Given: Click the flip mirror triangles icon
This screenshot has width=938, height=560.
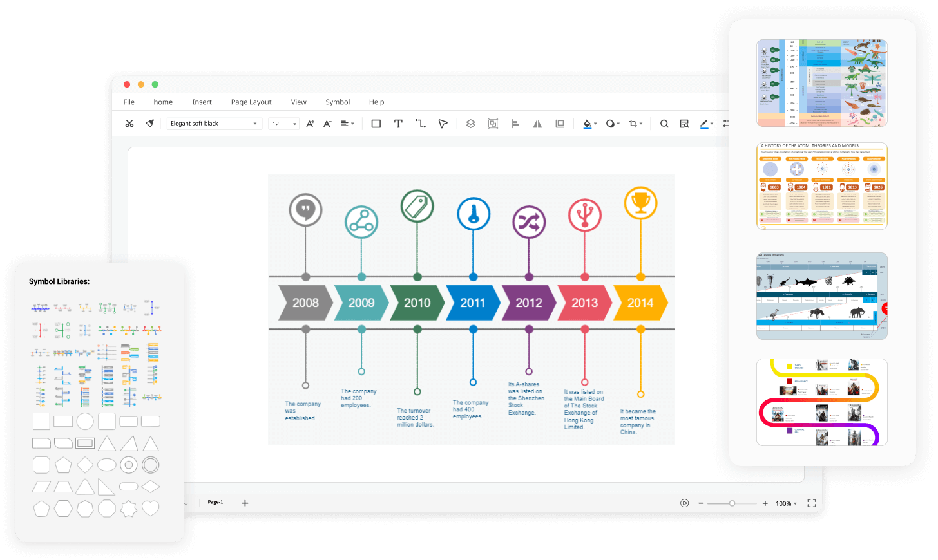Looking at the screenshot, I should [x=537, y=124].
